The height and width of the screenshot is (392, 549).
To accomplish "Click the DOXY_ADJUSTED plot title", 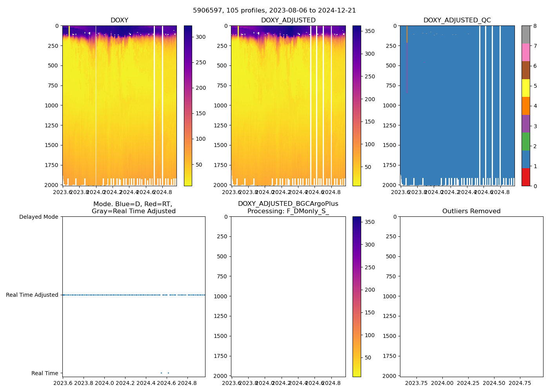I will pyautogui.click(x=288, y=20).
